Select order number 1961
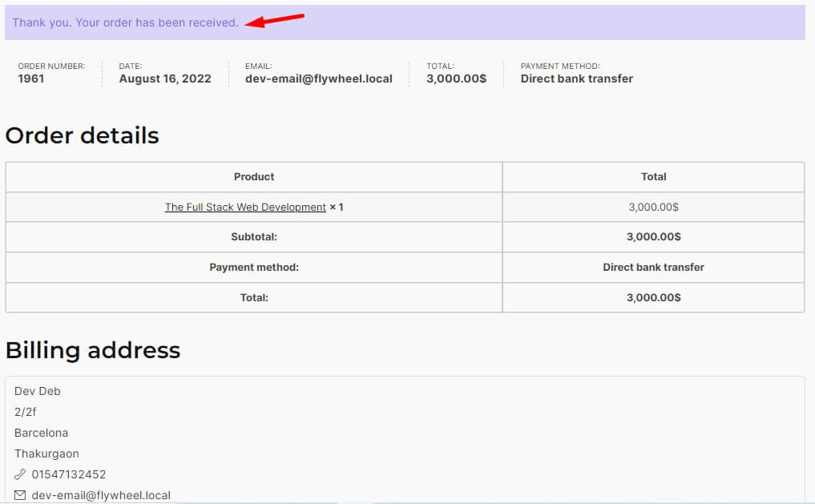815x504 pixels. pos(31,79)
